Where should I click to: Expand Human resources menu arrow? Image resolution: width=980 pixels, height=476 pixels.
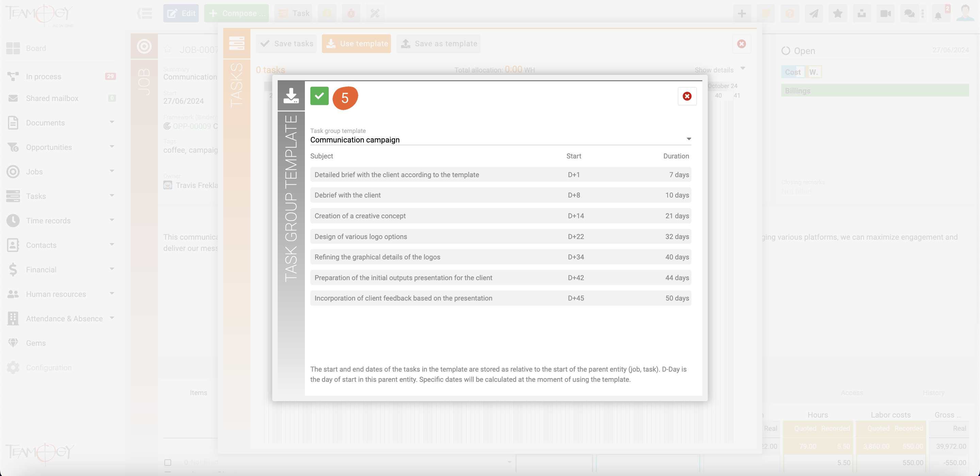(x=112, y=293)
